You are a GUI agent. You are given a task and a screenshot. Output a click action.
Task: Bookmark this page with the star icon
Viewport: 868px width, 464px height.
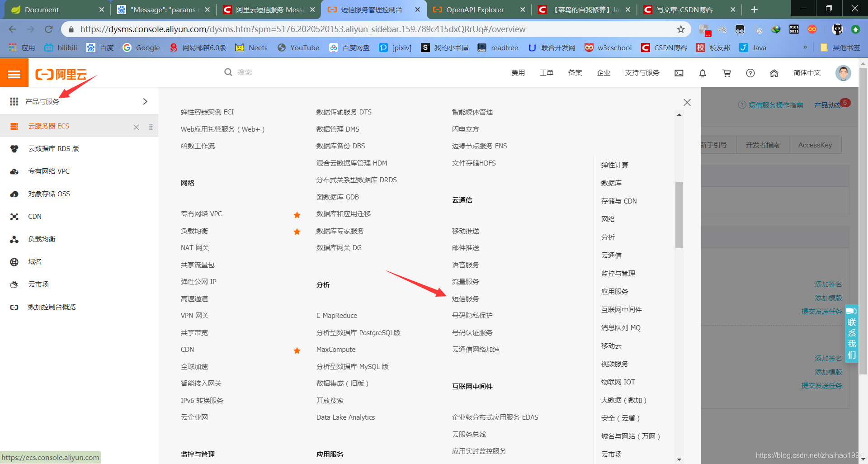pos(681,29)
